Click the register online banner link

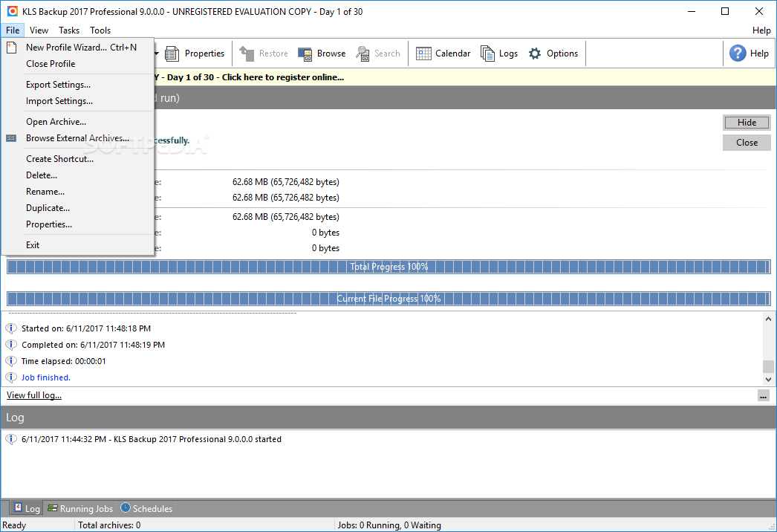(282, 77)
